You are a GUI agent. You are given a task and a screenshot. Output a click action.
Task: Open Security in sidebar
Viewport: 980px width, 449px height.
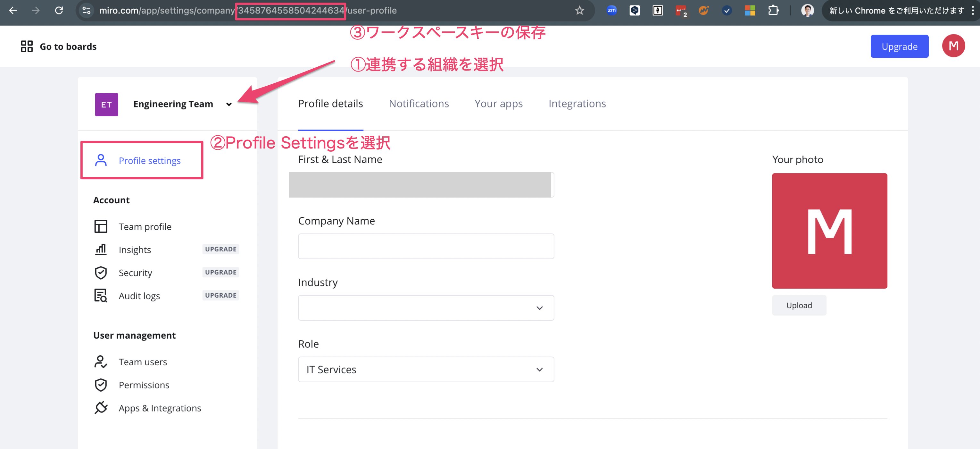(x=135, y=273)
